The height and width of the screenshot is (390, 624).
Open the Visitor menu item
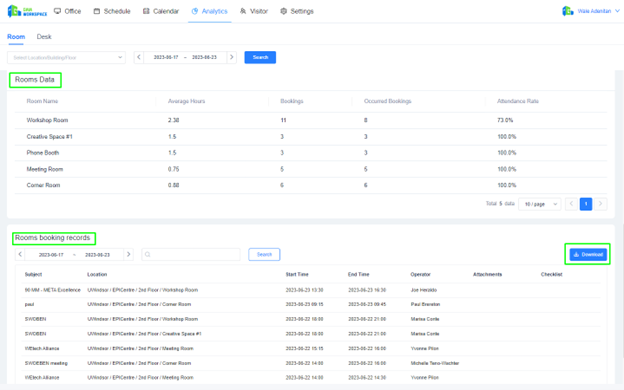coord(254,11)
